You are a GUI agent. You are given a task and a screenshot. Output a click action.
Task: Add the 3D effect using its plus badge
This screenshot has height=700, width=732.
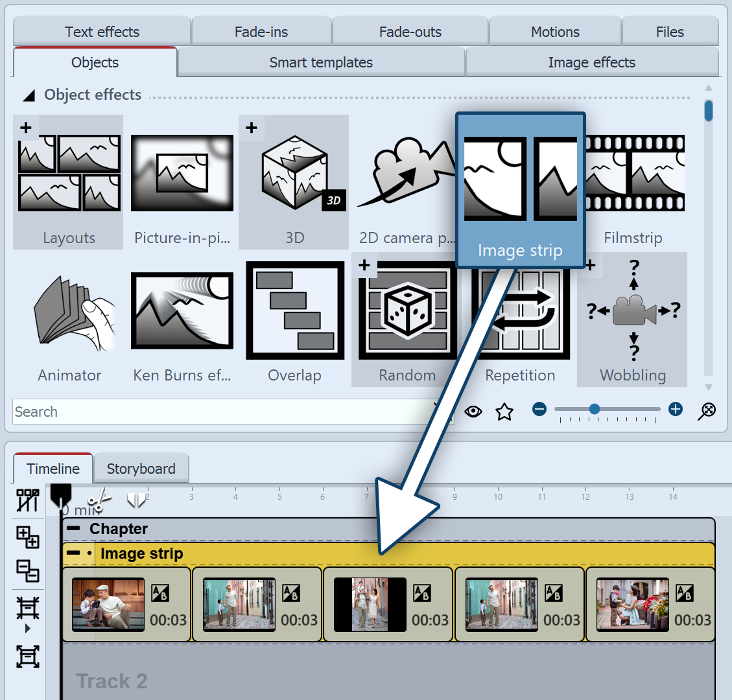tap(252, 128)
